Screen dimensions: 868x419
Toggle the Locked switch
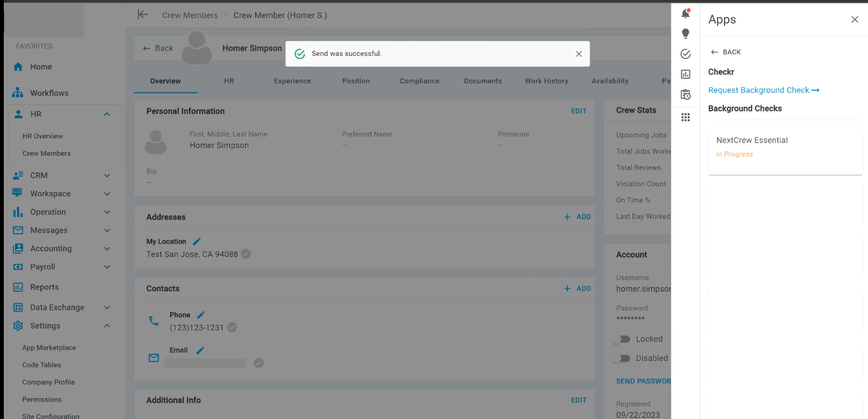coord(621,339)
